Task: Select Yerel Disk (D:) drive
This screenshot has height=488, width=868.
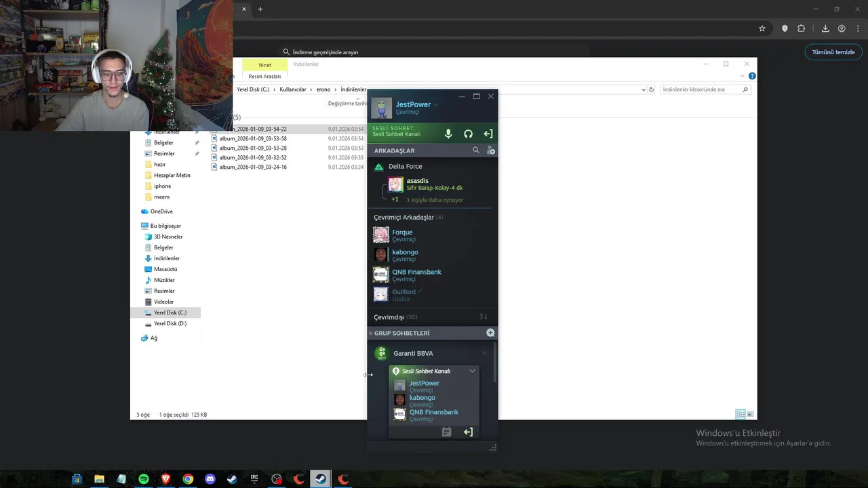Action: 170,323
